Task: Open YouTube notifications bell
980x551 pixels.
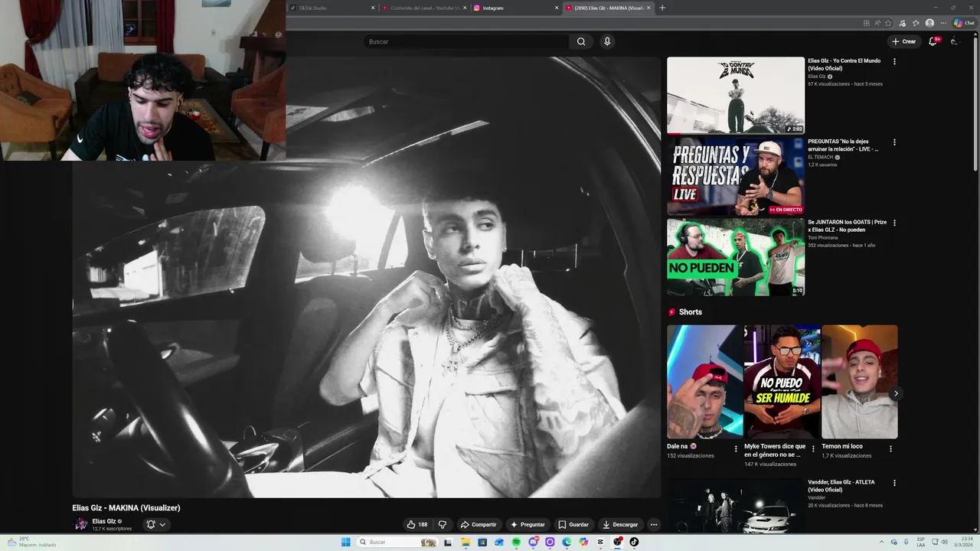Action: point(933,41)
